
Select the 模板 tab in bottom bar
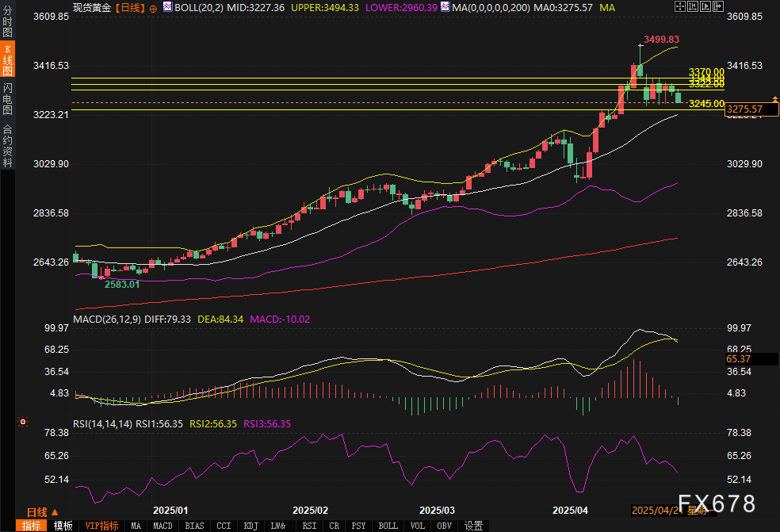(x=63, y=526)
